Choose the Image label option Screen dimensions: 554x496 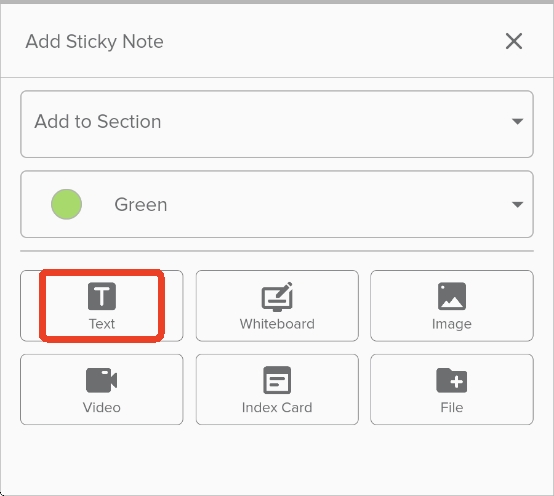click(452, 324)
